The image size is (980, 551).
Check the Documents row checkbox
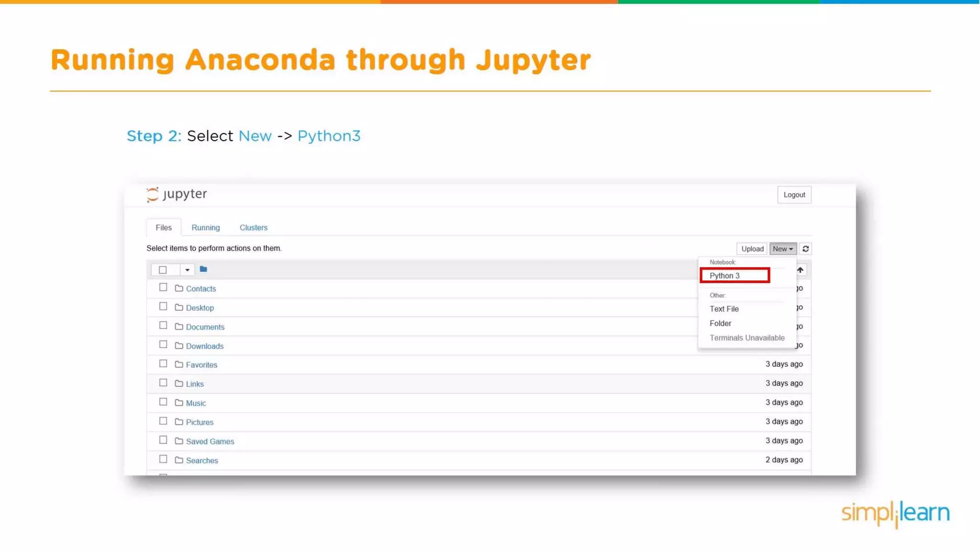tap(163, 326)
